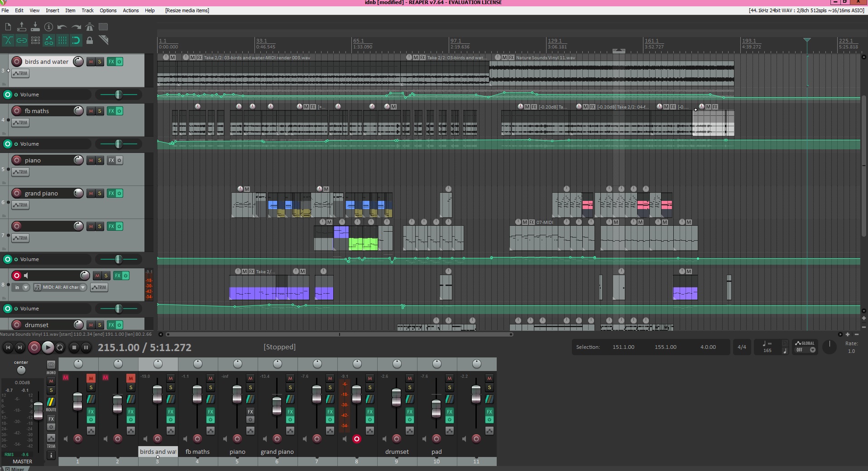
Task: Toggle snap magnet toolbar icon
Action: tap(76, 40)
